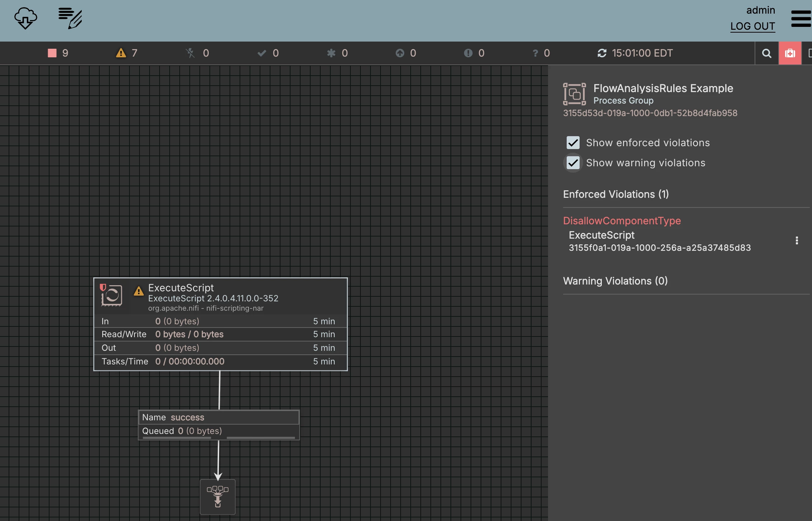Click the red shield violation badge on processor
The image size is (812, 521).
pyautogui.click(x=103, y=287)
